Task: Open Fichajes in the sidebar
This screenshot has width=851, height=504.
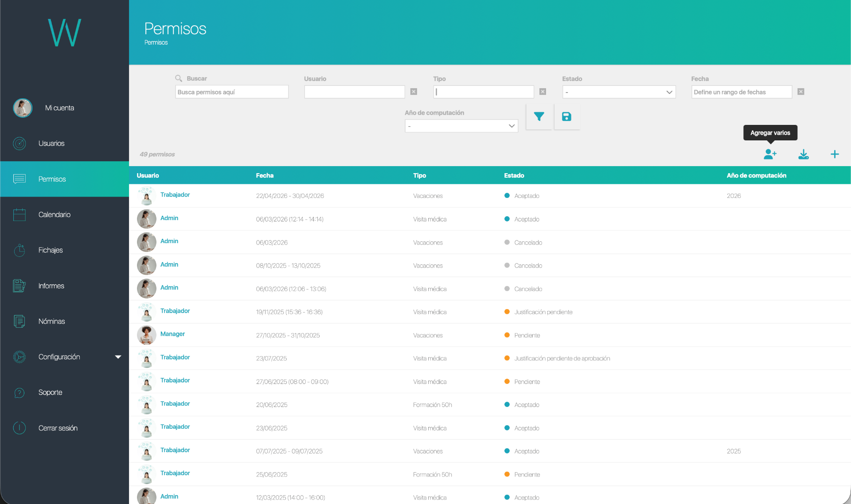Action: tap(64, 250)
